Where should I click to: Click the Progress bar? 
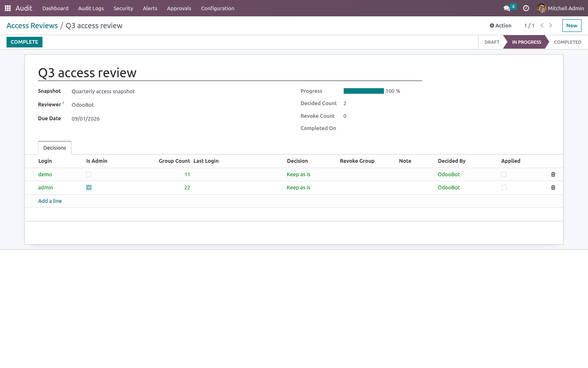(x=364, y=91)
